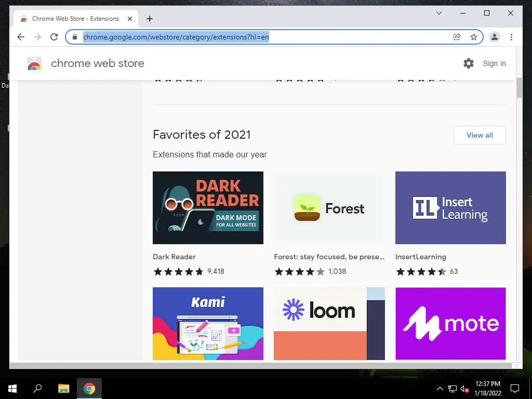Go back to the previous page
The height and width of the screenshot is (399, 532).
click(21, 37)
